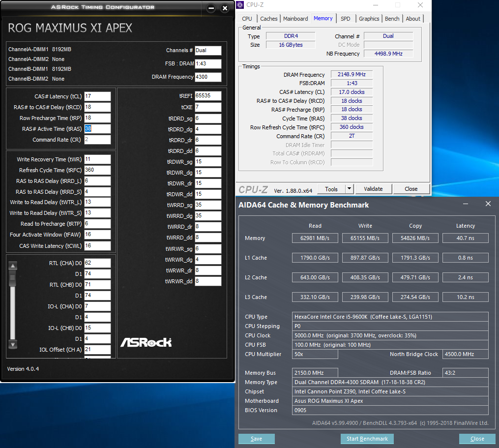Click the scrollbar up arrow in timing panel
This screenshot has width=499, height=448.
[13, 266]
